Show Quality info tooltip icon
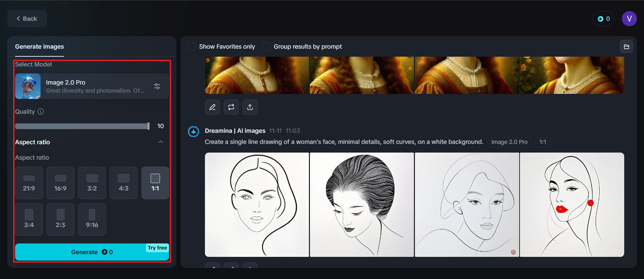644x279 pixels. coord(41,112)
